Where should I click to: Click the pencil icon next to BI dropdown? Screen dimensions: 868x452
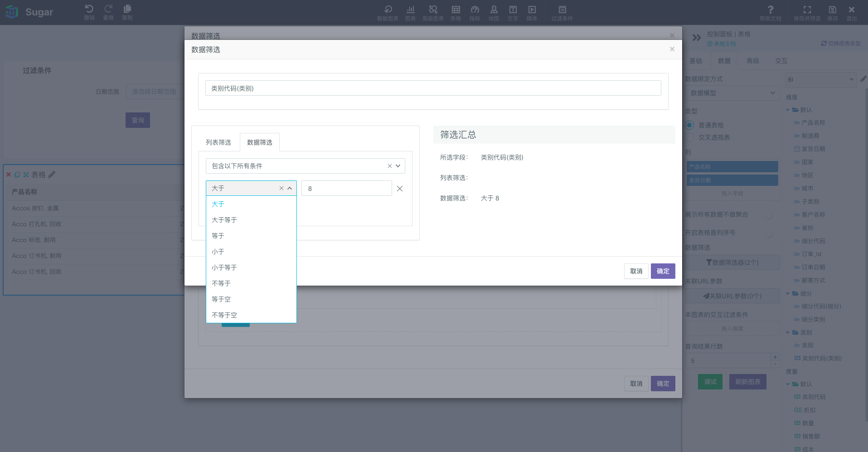(x=863, y=79)
